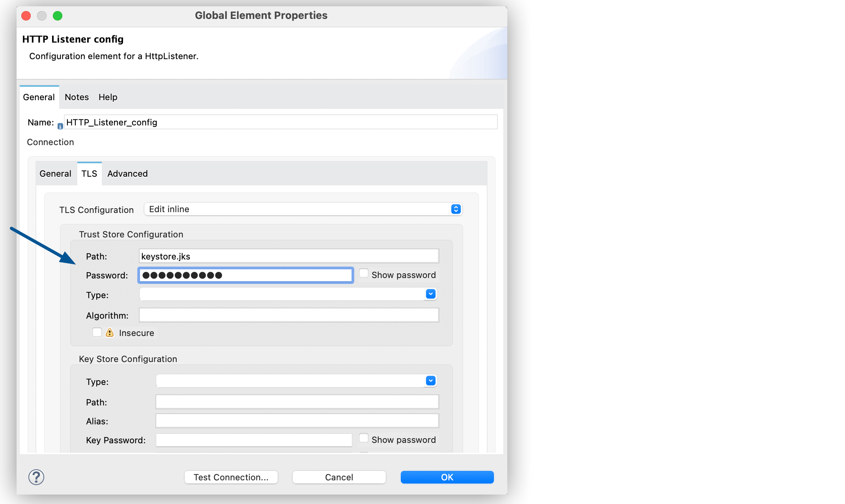Click inside the Algorithm field
This screenshot has height=504, width=845.
pos(288,315)
